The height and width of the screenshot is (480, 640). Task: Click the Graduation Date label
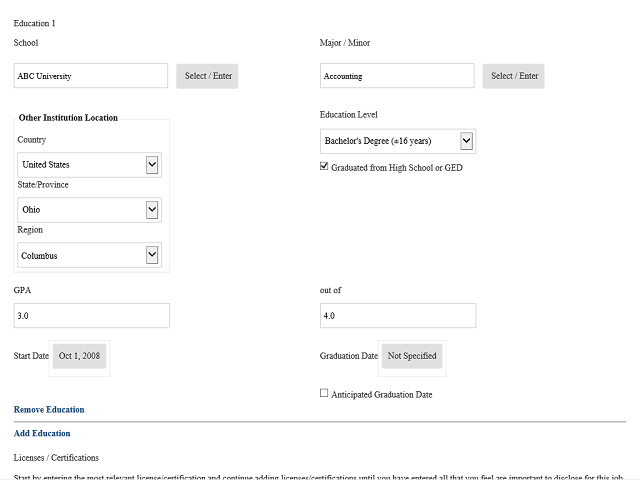coord(349,356)
